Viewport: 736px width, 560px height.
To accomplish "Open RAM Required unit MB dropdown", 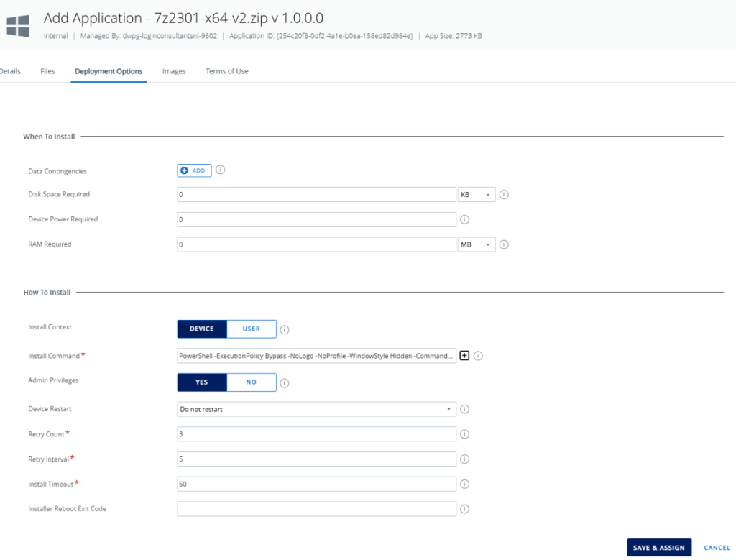I will [x=476, y=244].
